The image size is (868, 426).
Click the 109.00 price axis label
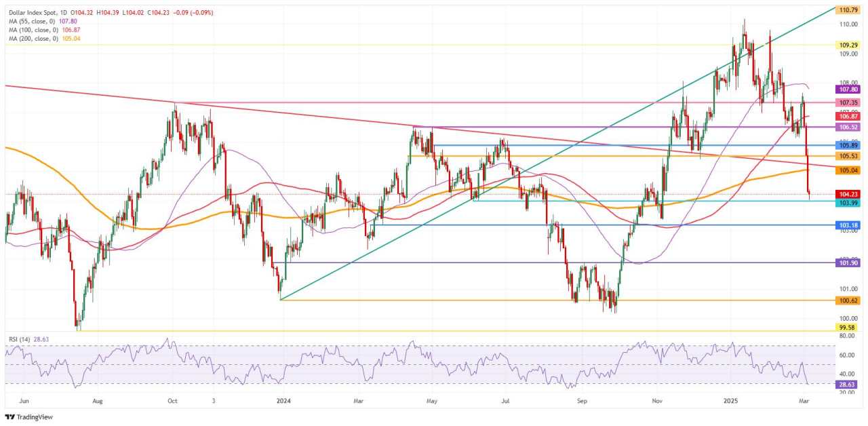848,54
